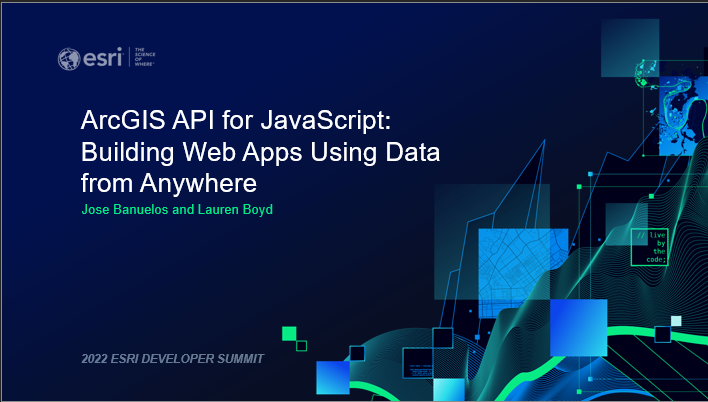Click the Esri globe logo
The width and height of the screenshot is (708, 402).
[69, 59]
